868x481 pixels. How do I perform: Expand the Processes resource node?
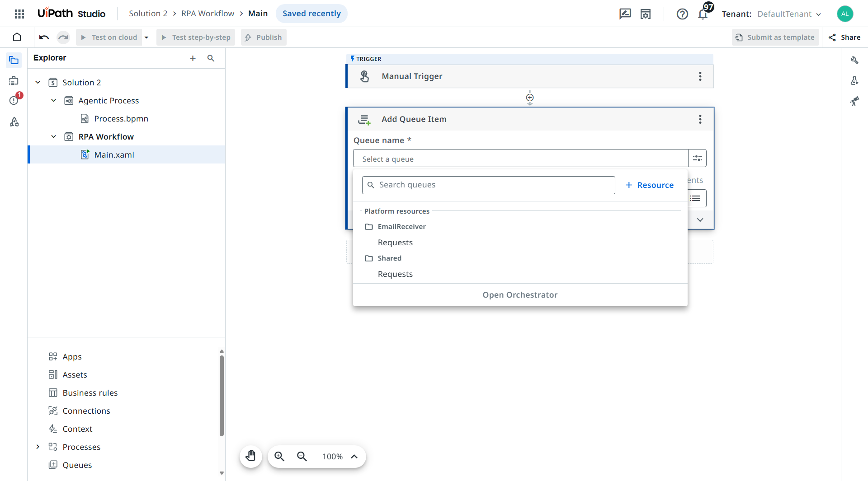(38, 447)
